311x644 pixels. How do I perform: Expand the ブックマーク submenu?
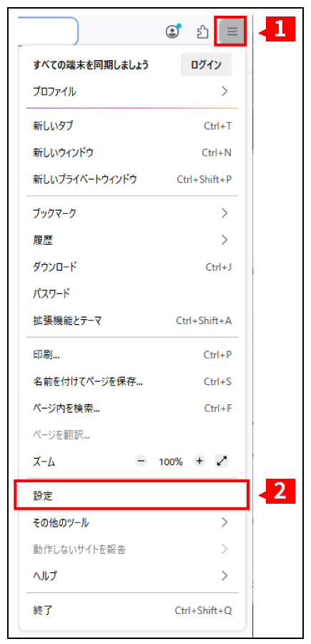(132, 213)
